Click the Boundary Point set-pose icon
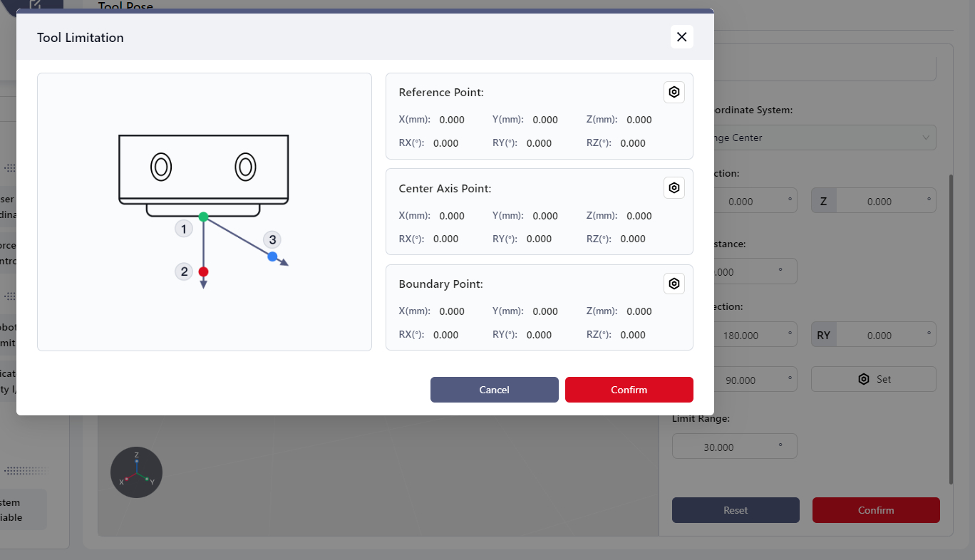975x560 pixels. coord(674,284)
